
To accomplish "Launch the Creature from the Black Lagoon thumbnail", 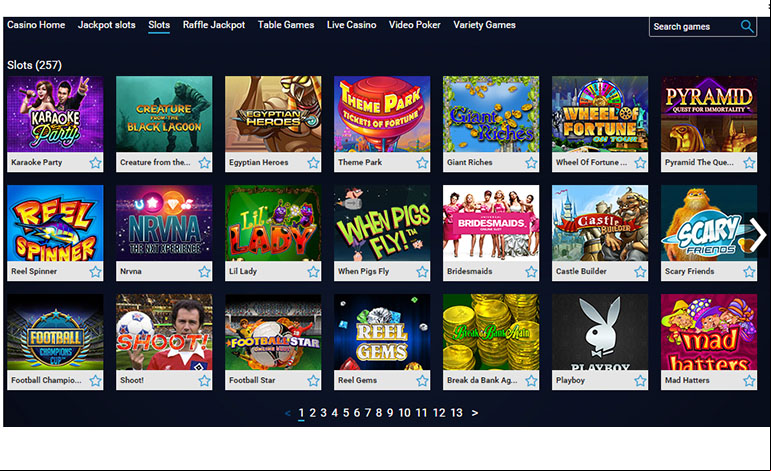I will click(x=164, y=114).
